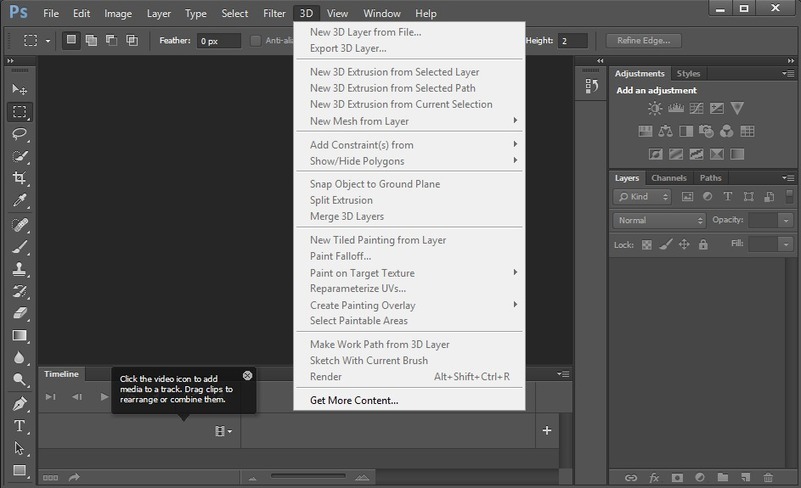This screenshot has height=488, width=801.
Task: Toggle the Anti-alias checkbox
Action: pyautogui.click(x=255, y=40)
